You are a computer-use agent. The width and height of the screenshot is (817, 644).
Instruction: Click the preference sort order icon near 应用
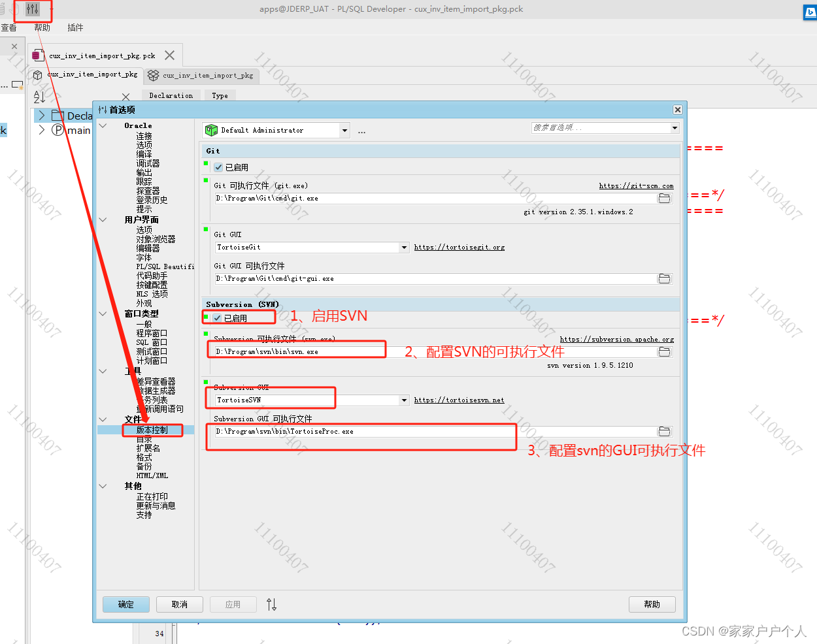271,604
